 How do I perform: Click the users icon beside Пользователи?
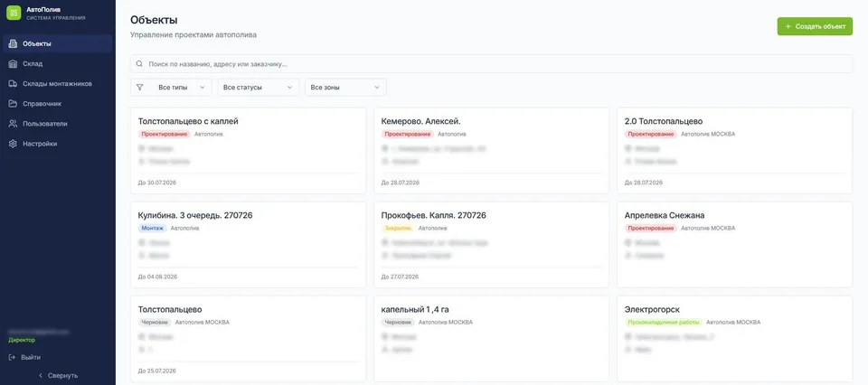click(13, 123)
